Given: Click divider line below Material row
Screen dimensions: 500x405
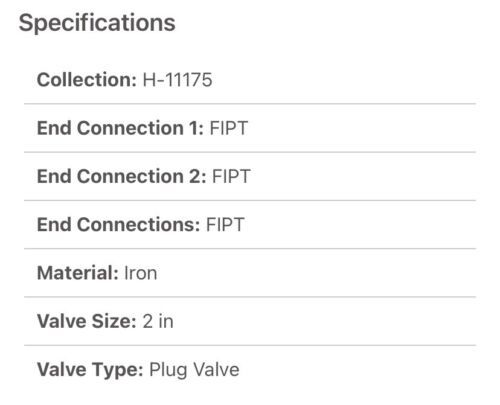Looking at the screenshot, I should (250, 297).
